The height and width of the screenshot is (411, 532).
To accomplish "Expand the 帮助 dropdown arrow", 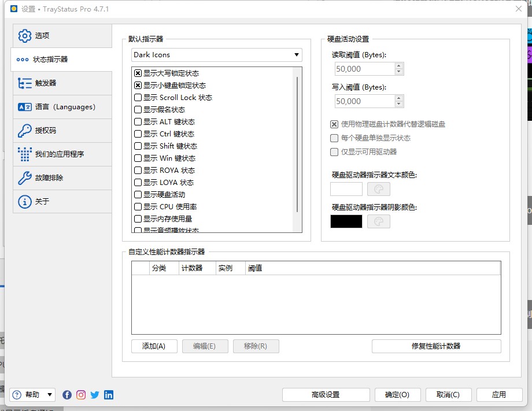I will pos(50,395).
